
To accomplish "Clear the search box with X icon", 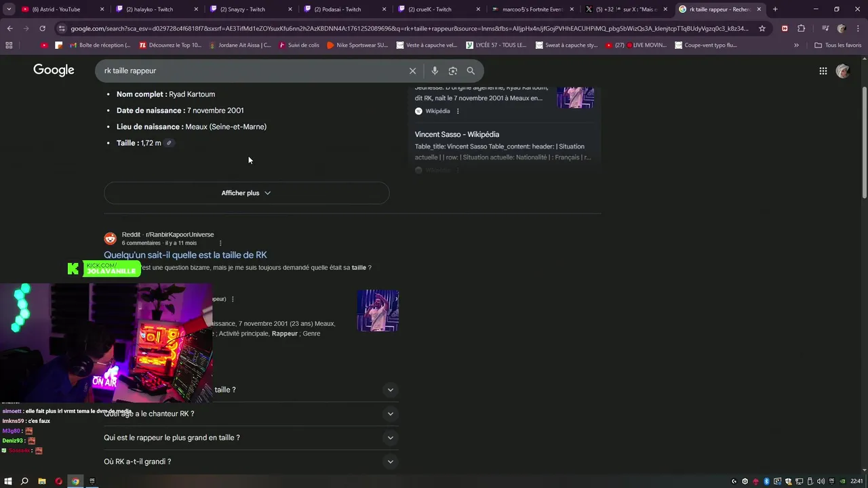I will point(412,70).
